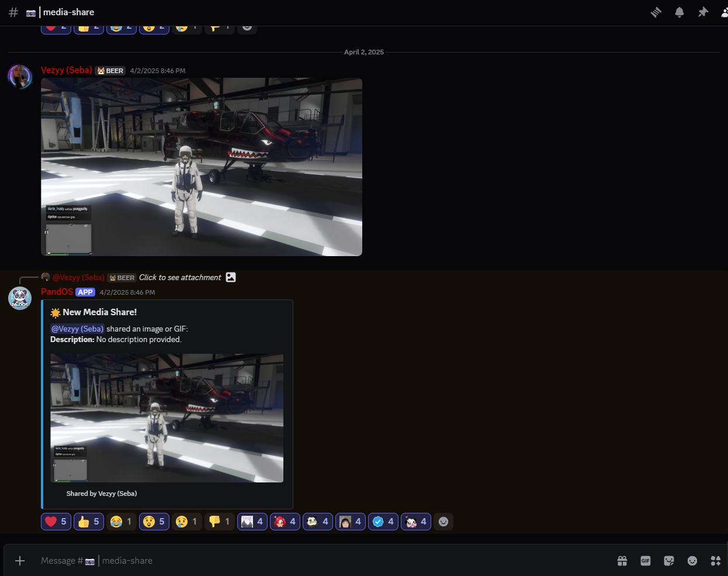Open the Apps launcher icon
The width and height of the screenshot is (728, 576).
click(x=716, y=561)
